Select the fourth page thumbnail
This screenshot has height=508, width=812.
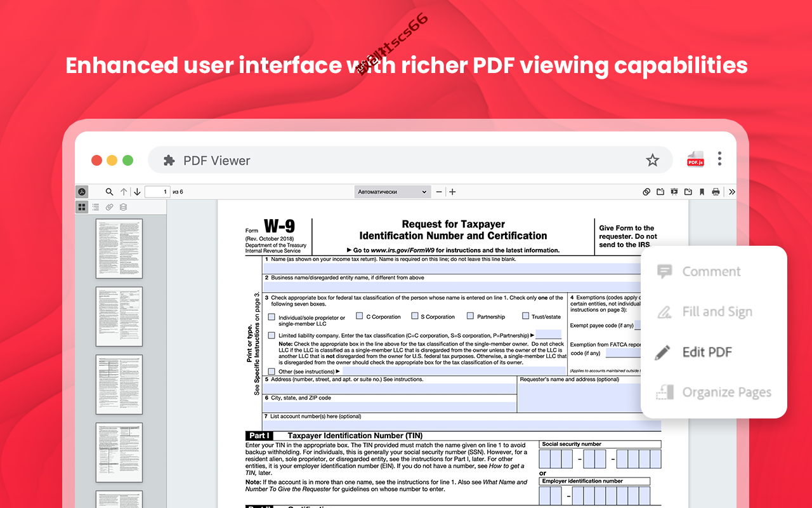(119, 453)
